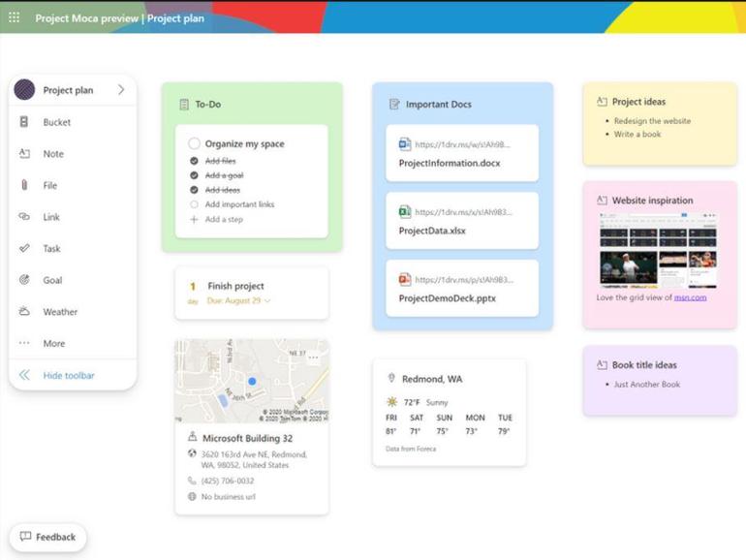Viewport: 746px width, 560px height.
Task: Uncheck the Add ideas step
Action: pyautogui.click(x=194, y=190)
